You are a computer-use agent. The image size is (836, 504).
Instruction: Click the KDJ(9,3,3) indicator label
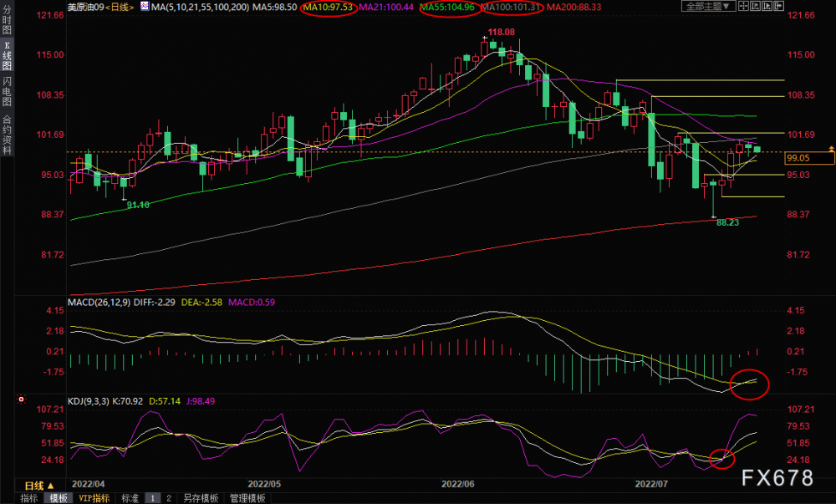(89, 401)
